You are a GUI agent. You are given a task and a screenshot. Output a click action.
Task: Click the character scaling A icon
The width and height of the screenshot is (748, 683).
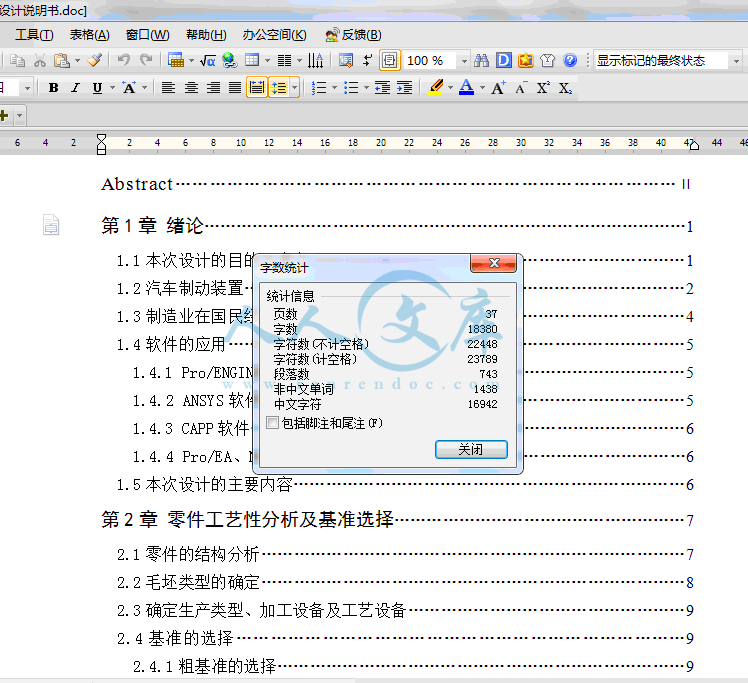click(129, 88)
